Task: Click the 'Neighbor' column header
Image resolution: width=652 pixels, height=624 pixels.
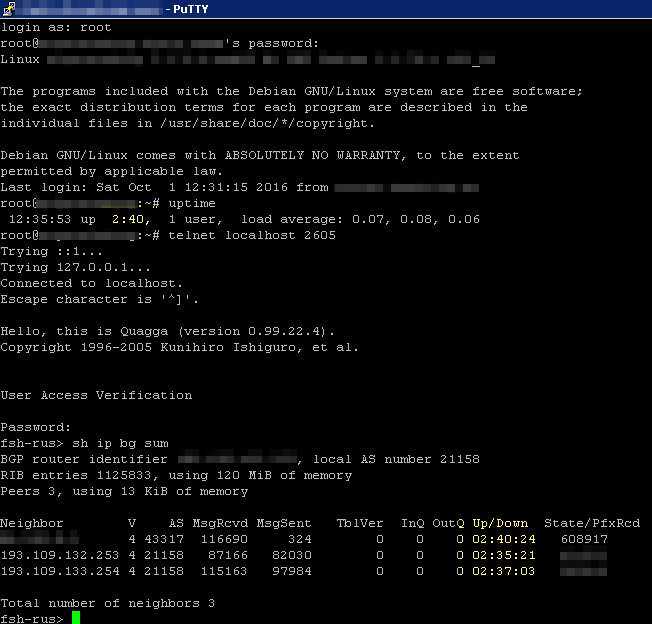Action: click(x=32, y=523)
